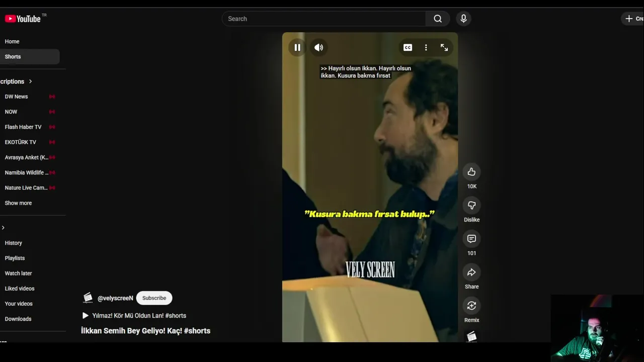
Task: Toggle closed captions on the Short
Action: click(x=408, y=47)
